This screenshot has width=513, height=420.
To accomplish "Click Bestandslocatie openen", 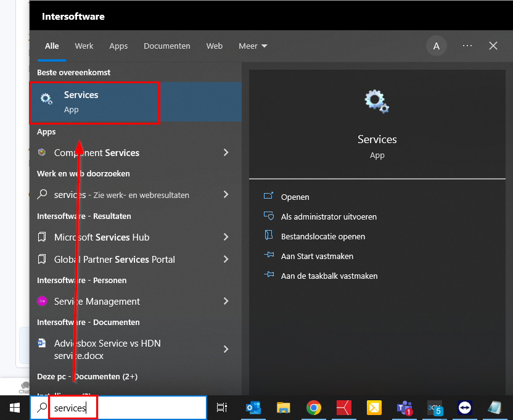I will [x=323, y=236].
